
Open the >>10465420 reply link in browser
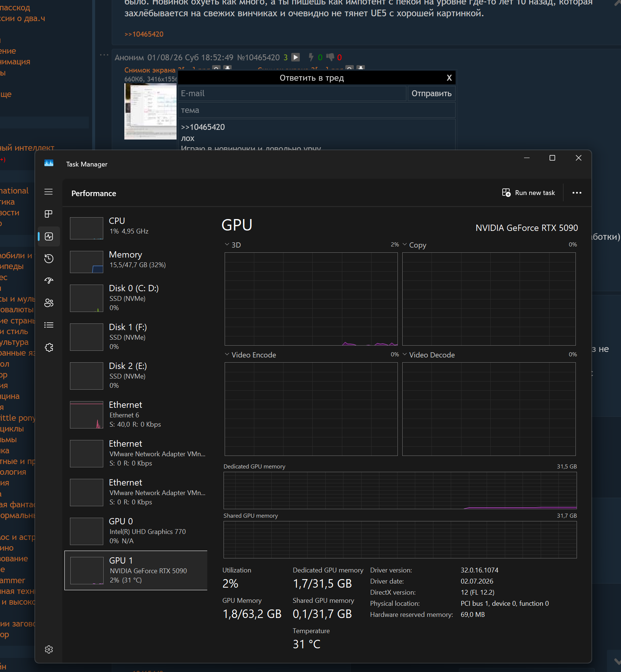[144, 34]
